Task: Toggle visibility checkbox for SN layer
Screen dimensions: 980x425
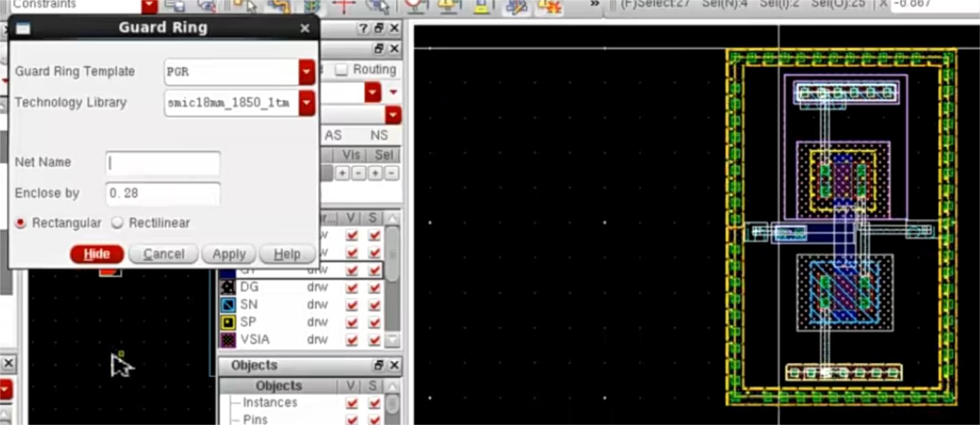Action: pos(352,305)
